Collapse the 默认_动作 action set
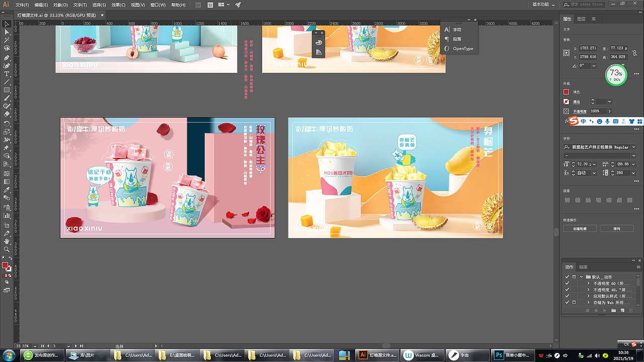 coord(582,277)
